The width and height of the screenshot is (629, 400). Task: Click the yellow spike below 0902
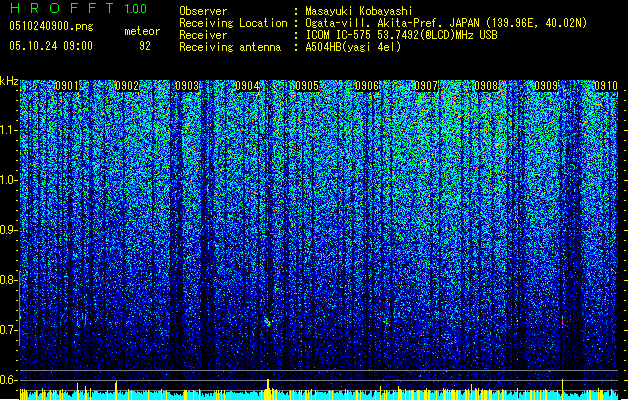[x=116, y=389]
